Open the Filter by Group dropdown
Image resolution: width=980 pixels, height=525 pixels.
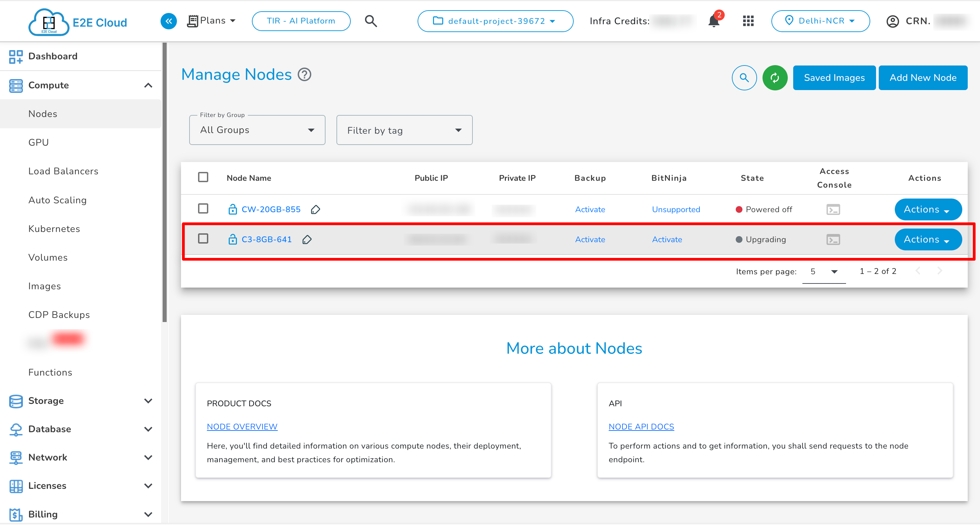(257, 130)
